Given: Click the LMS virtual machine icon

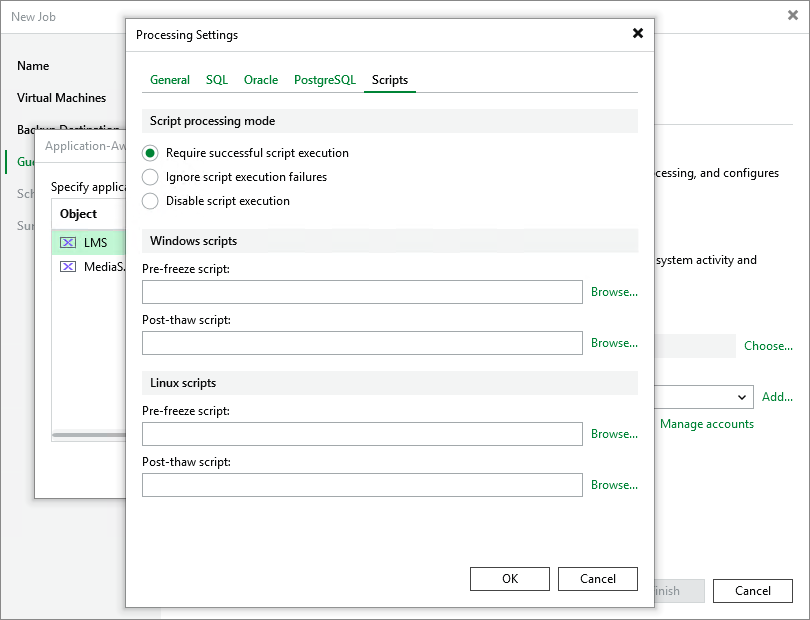Looking at the screenshot, I should 68,242.
